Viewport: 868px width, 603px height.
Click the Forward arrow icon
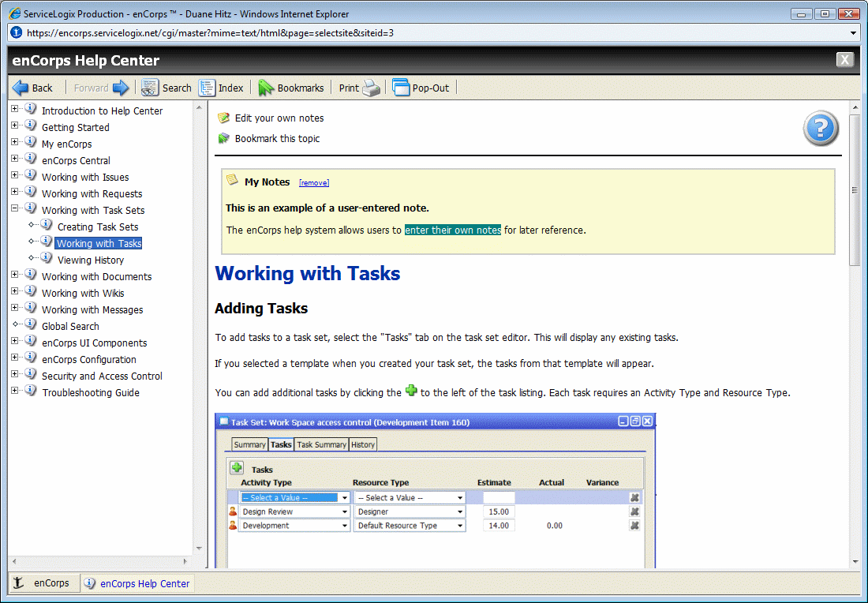coord(121,88)
